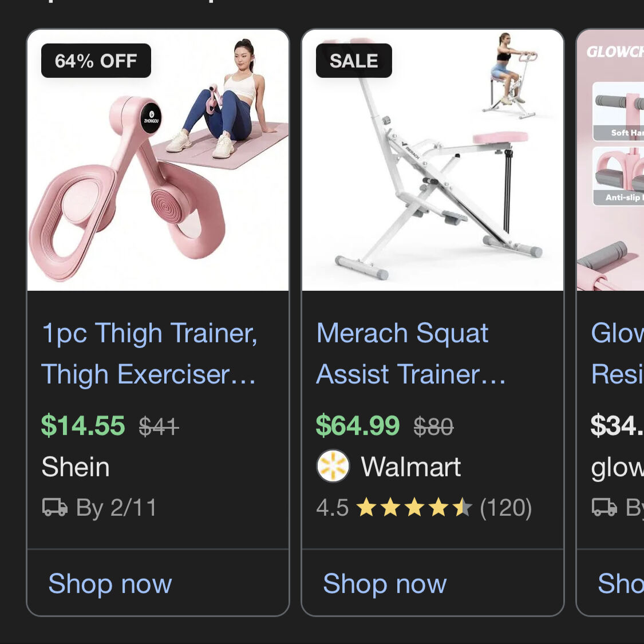Click the truck icon on third card

coord(605,507)
